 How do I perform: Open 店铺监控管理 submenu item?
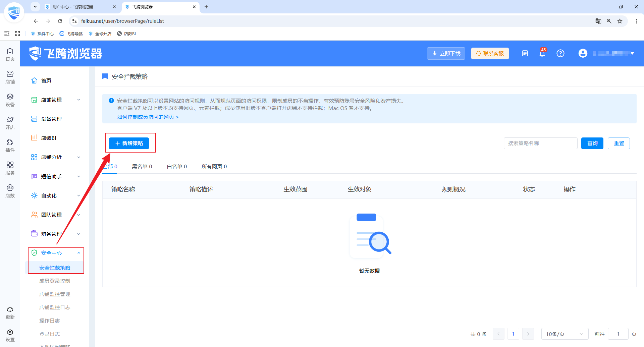point(55,294)
